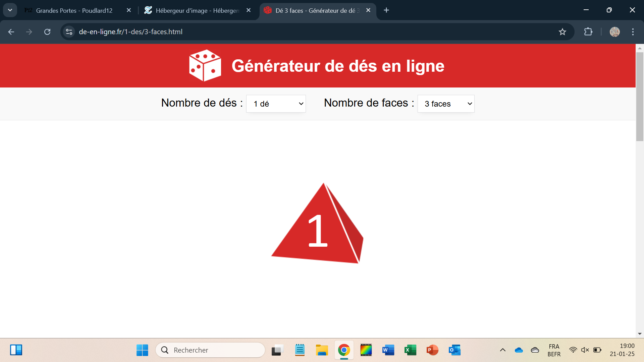Bookmark this page with star icon

pyautogui.click(x=562, y=32)
